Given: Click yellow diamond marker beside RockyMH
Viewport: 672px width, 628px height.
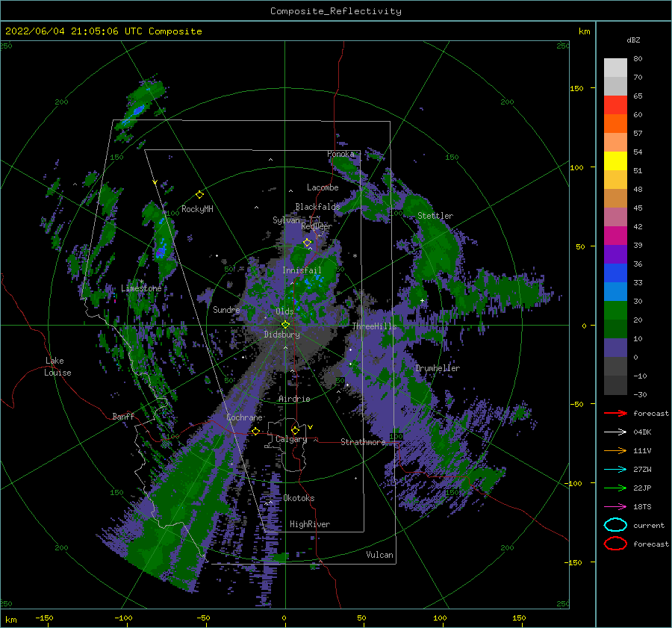Looking at the screenshot, I should pos(199,195).
